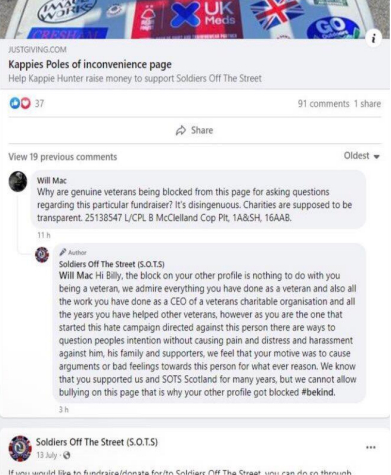Click the red Love reaction icon
Viewport: 391px width, 475px height.
tap(25, 103)
